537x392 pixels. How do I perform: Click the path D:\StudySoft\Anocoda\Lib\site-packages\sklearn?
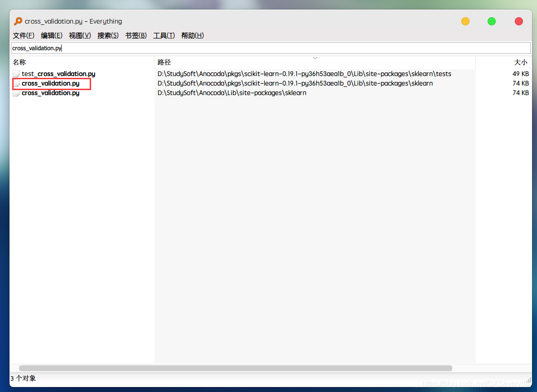tap(232, 93)
